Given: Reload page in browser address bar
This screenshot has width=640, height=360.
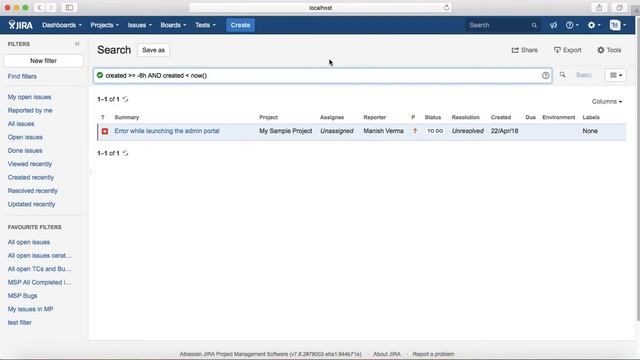Looking at the screenshot, I should [446, 8].
